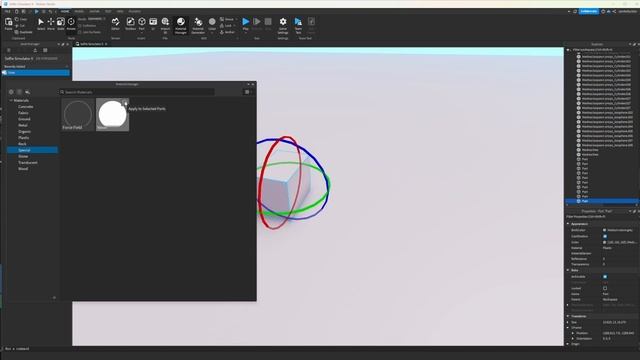Click the grid view icon in Material Manager

pos(247,92)
